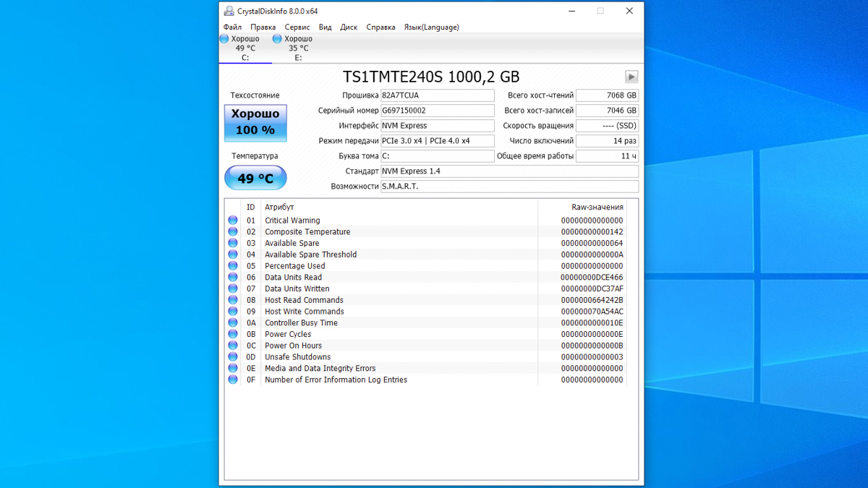Image resolution: width=868 pixels, height=488 pixels.
Task: Minimize the CrystalDiskInfo window
Action: 572,11
